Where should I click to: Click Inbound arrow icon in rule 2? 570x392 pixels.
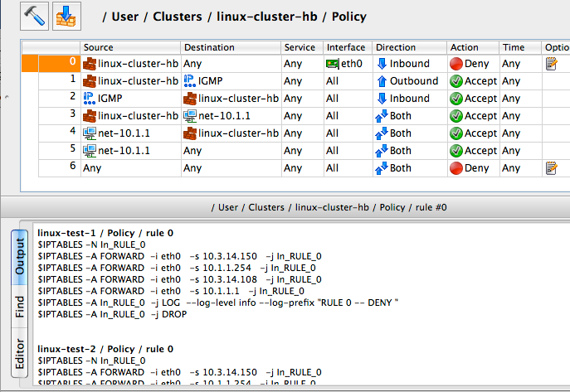coord(382,99)
